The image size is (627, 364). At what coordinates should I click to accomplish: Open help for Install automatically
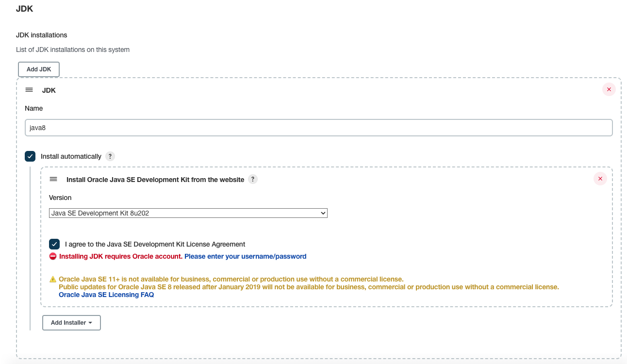(110, 156)
